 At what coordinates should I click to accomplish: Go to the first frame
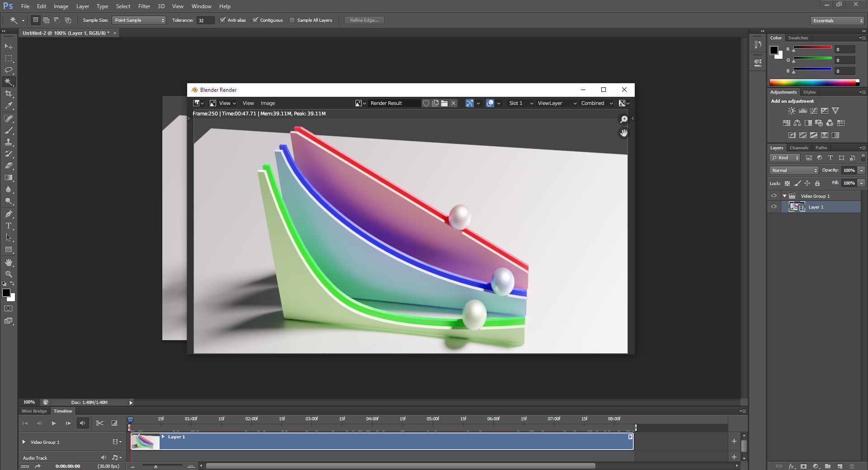click(x=25, y=423)
